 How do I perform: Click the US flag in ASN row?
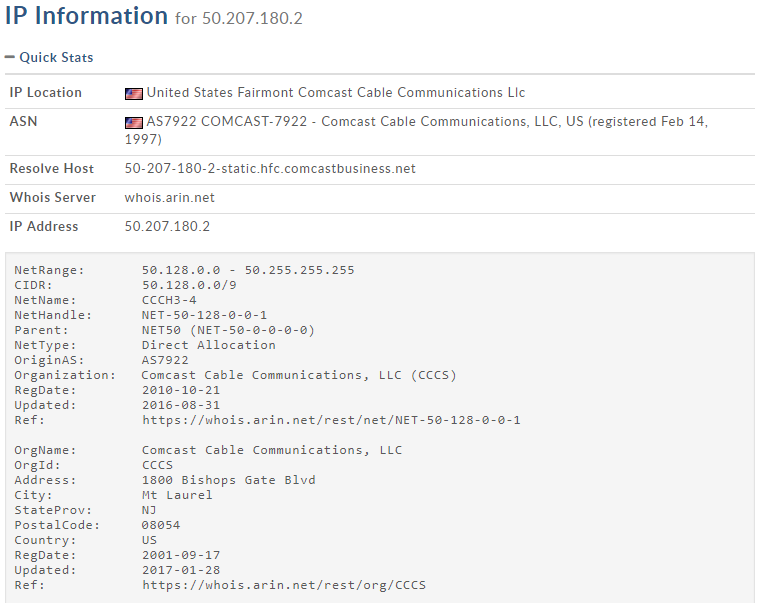[x=134, y=122]
